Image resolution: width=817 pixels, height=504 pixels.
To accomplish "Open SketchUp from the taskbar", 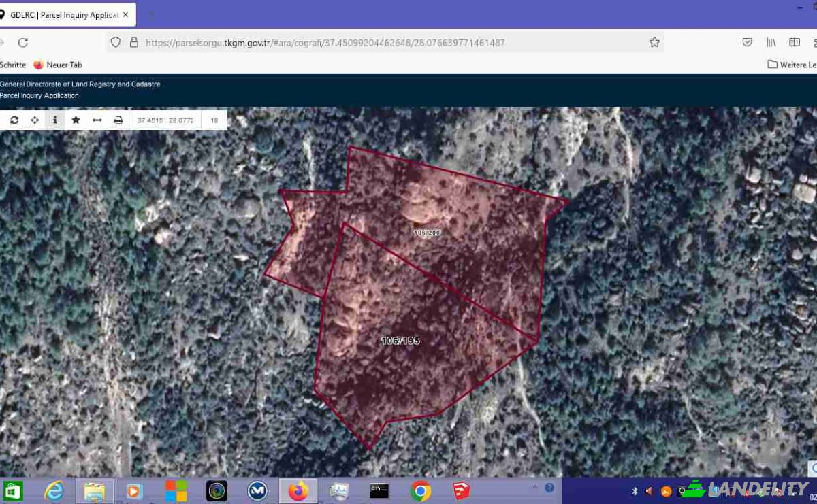I will [x=462, y=490].
